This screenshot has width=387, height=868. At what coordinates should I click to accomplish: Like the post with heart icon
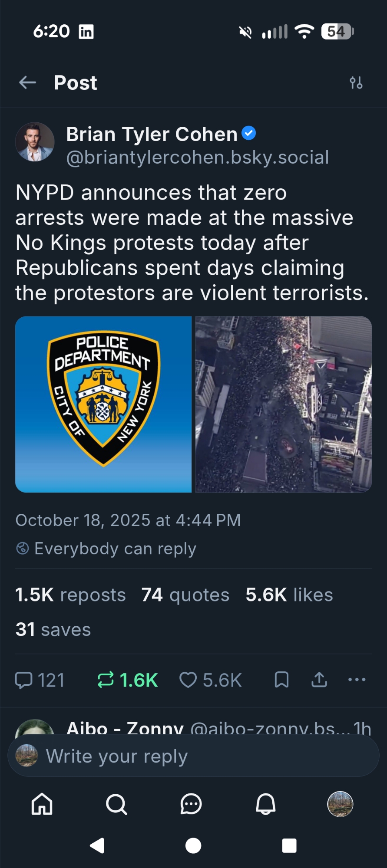[188, 680]
